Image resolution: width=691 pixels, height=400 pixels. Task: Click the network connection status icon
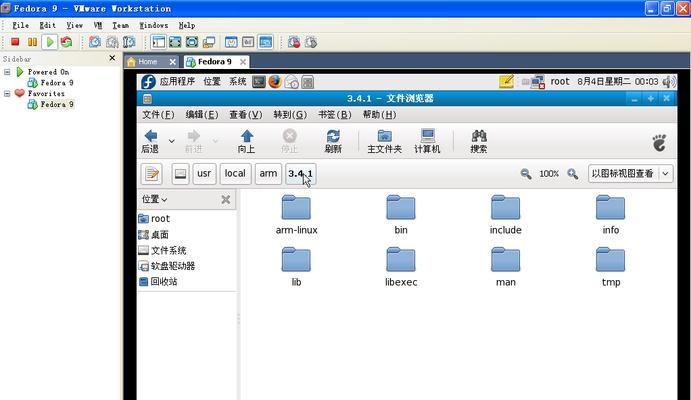tap(538, 82)
